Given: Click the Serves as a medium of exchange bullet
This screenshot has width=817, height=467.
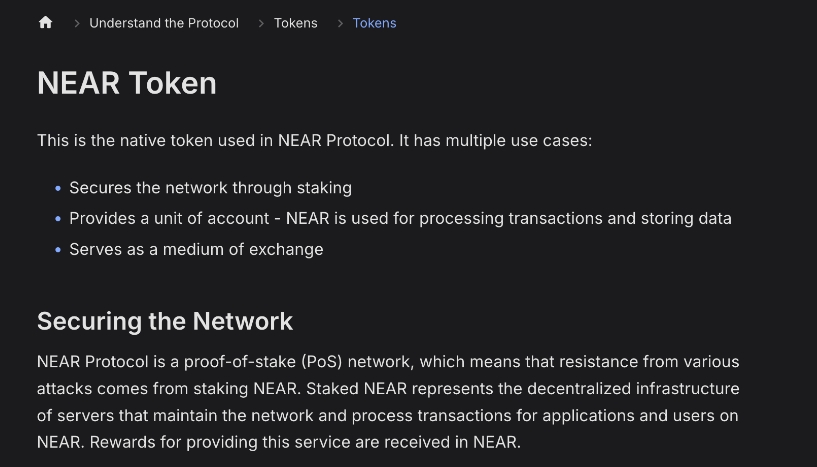Looking at the screenshot, I should coord(196,249).
